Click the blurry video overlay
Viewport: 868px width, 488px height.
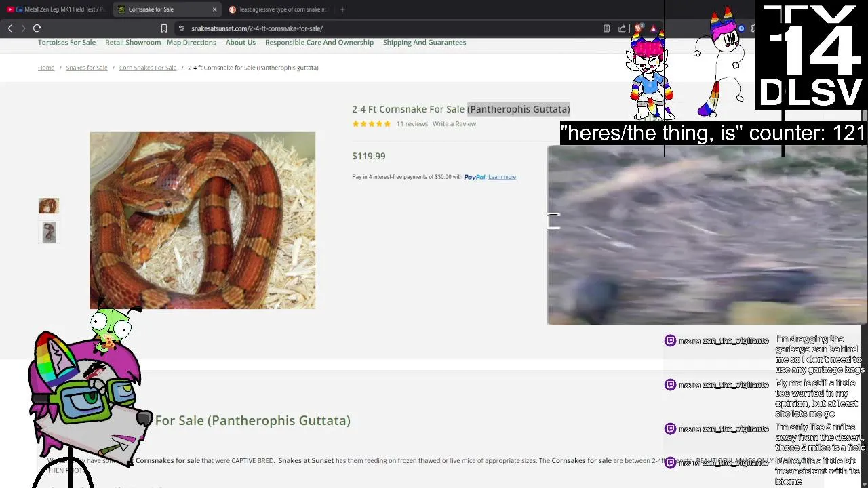[x=707, y=235]
